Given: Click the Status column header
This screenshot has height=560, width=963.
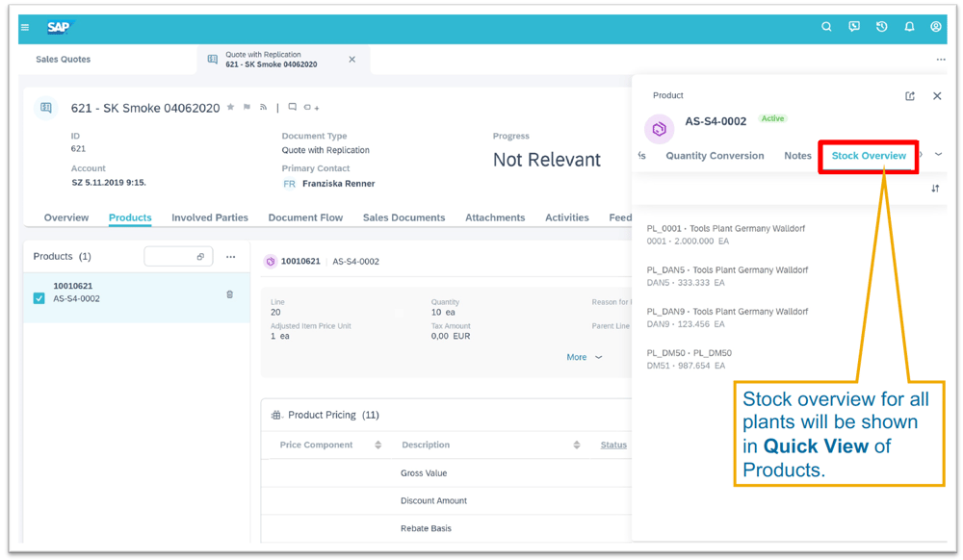Looking at the screenshot, I should click(x=613, y=445).
